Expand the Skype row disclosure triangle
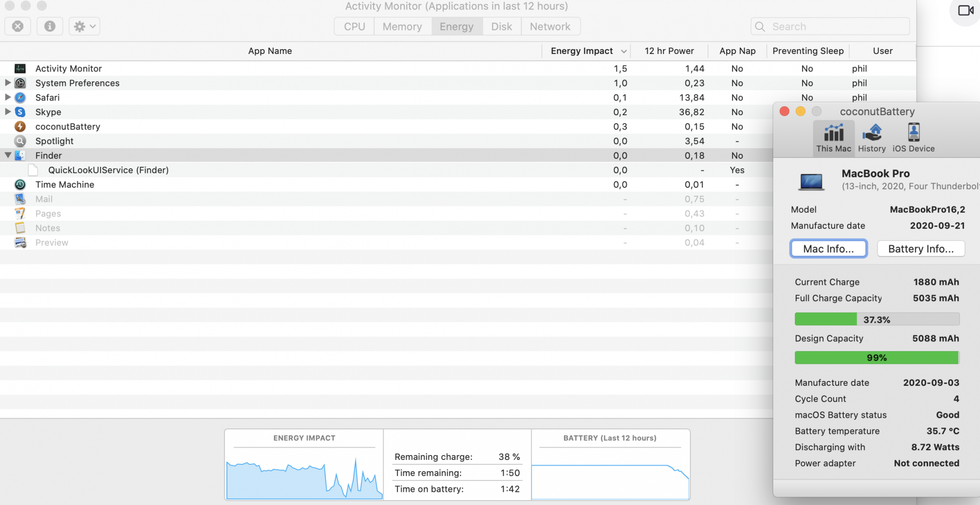 pyautogui.click(x=8, y=112)
